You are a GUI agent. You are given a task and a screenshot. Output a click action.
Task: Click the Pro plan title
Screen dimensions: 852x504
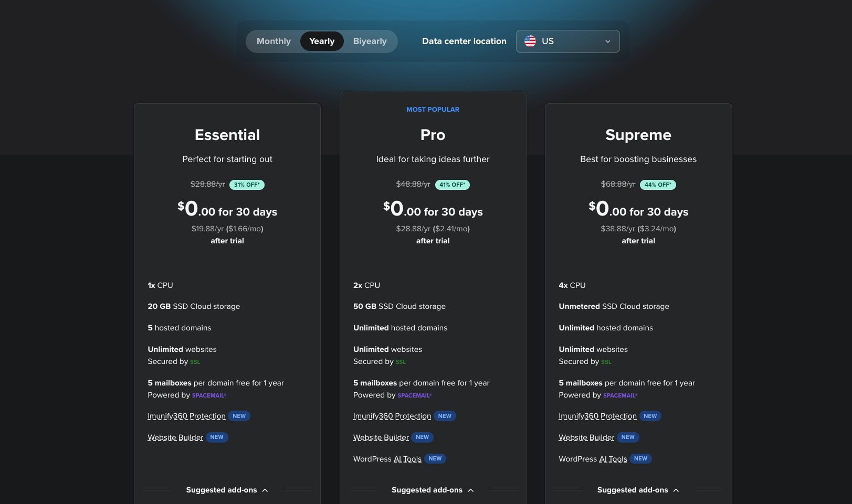click(433, 135)
